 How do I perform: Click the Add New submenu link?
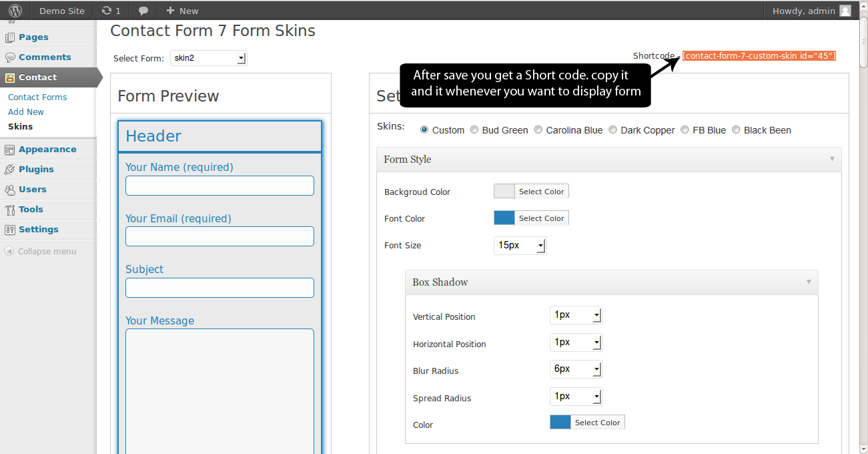(26, 112)
